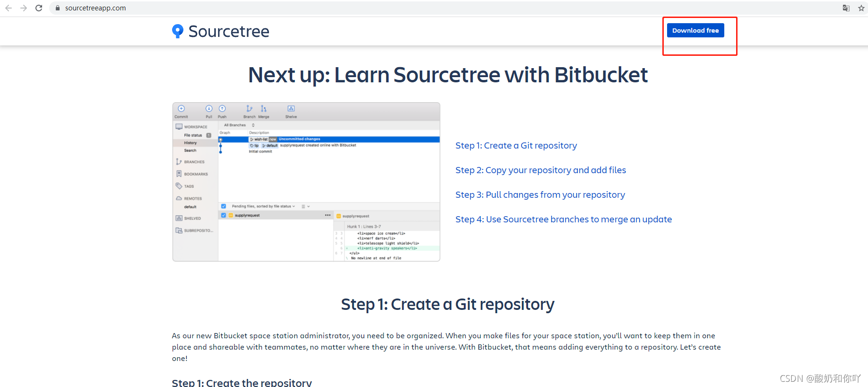
Task: Click the Sourcetree wordmark in the header
Action: tap(229, 31)
